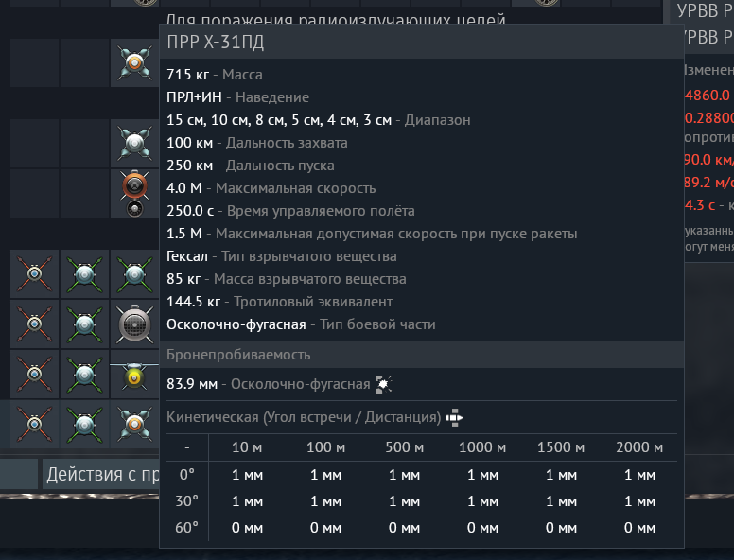
Task: Select green-finned missile beside the yellow bomb
Action: pyautogui.click(x=85, y=374)
